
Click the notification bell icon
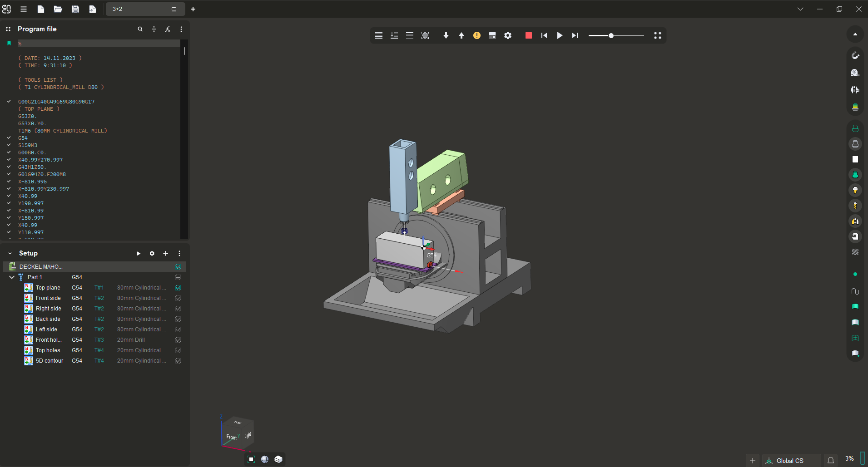tap(831, 461)
